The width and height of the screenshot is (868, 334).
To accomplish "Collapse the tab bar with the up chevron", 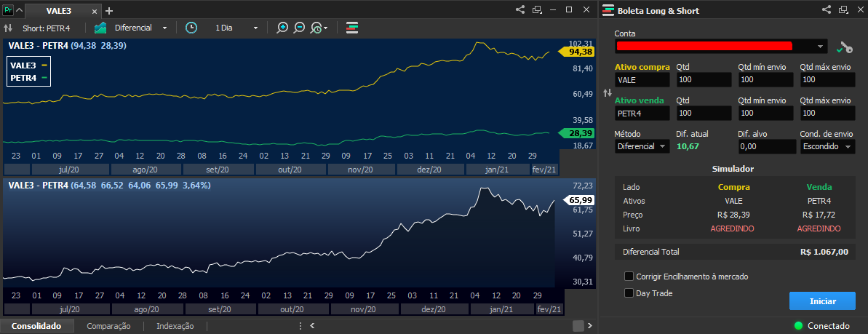I will pos(19,10).
